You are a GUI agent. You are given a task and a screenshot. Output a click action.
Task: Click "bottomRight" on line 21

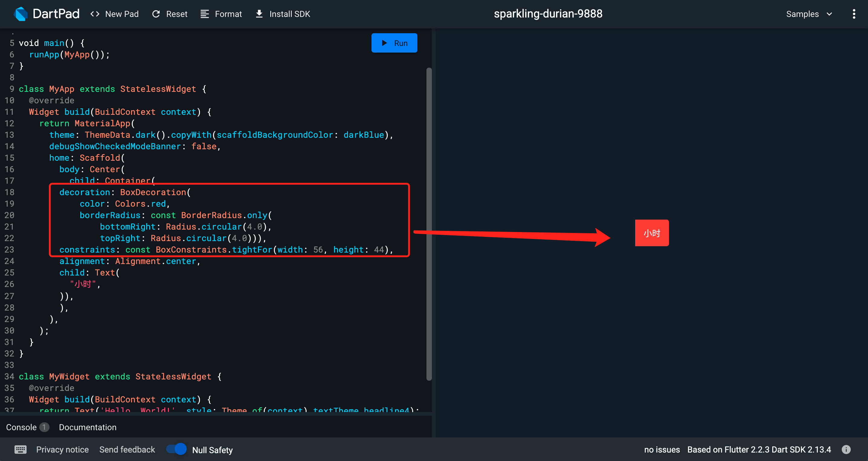tap(128, 227)
